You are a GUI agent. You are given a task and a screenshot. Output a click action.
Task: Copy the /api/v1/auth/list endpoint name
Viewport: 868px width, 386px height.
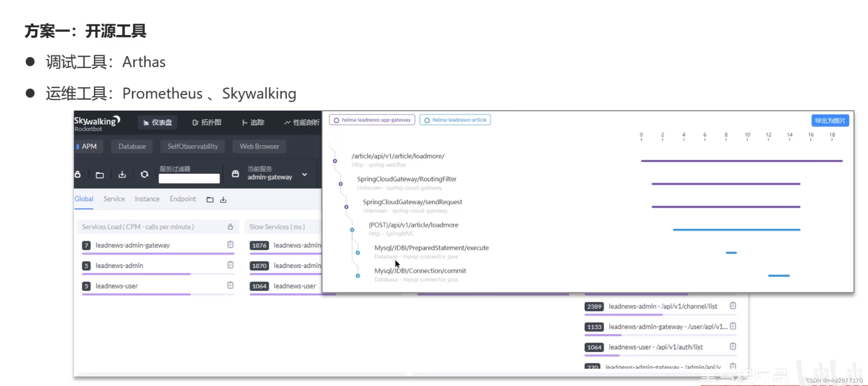pos(733,347)
